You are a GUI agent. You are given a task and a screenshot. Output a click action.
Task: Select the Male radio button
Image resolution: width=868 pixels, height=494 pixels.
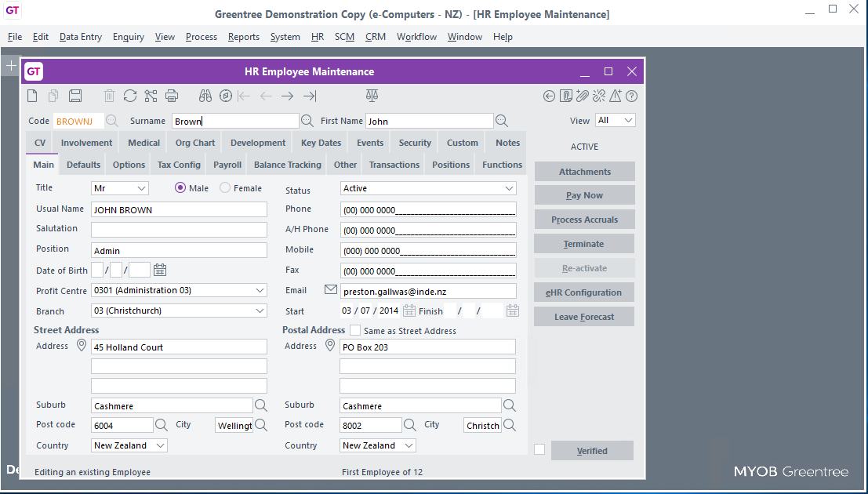click(180, 187)
